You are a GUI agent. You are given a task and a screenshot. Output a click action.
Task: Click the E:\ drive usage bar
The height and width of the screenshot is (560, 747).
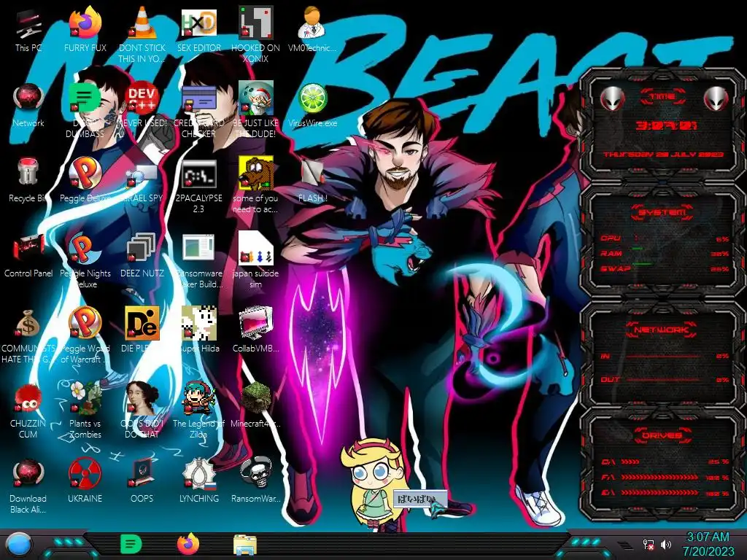(x=665, y=494)
